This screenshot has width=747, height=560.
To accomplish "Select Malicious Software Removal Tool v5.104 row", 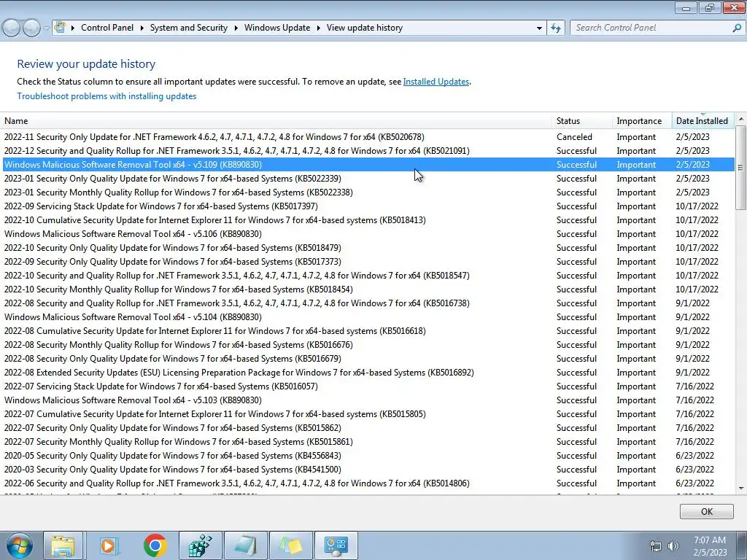I will click(368, 317).
